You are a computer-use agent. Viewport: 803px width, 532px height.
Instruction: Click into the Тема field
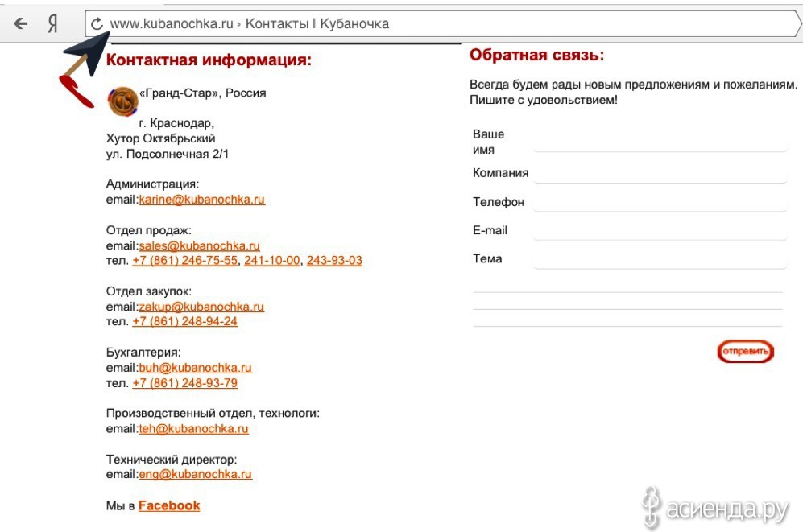(660, 260)
